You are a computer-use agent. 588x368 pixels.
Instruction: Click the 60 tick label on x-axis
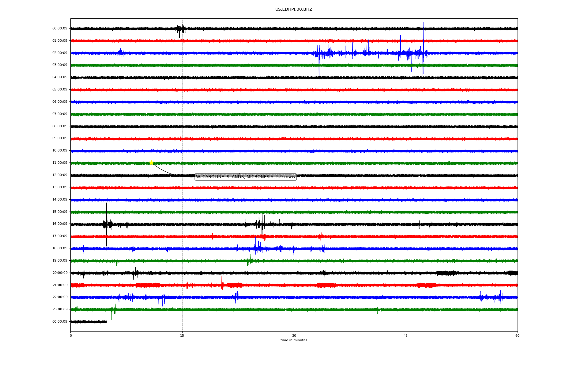[517, 336]
